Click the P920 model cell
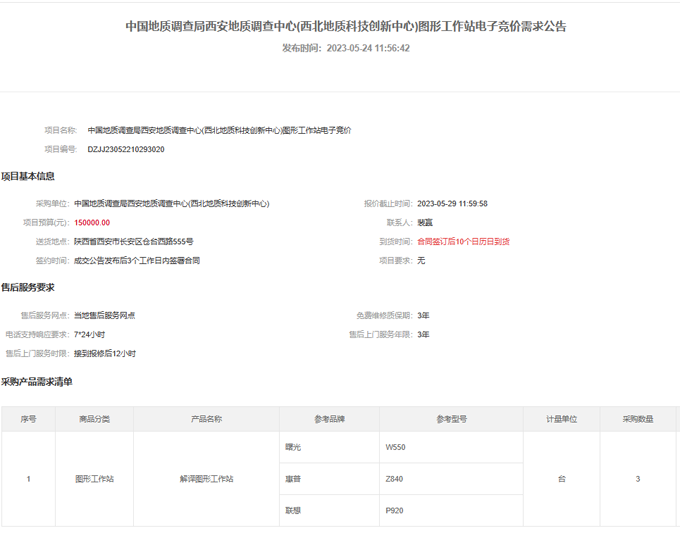Image resolution: width=680 pixels, height=533 pixels. 394,510
